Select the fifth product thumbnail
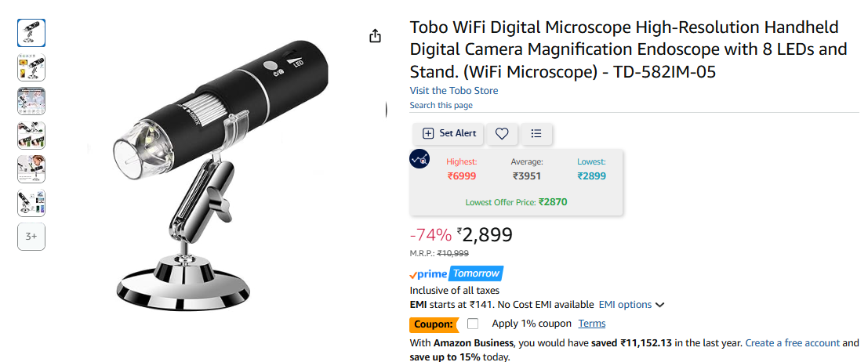The height and width of the screenshot is (362, 868). (31, 169)
